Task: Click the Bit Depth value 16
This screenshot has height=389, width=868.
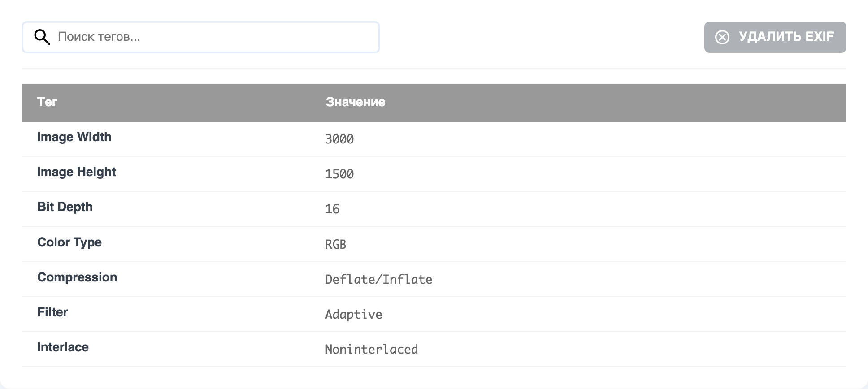Action: (332, 209)
